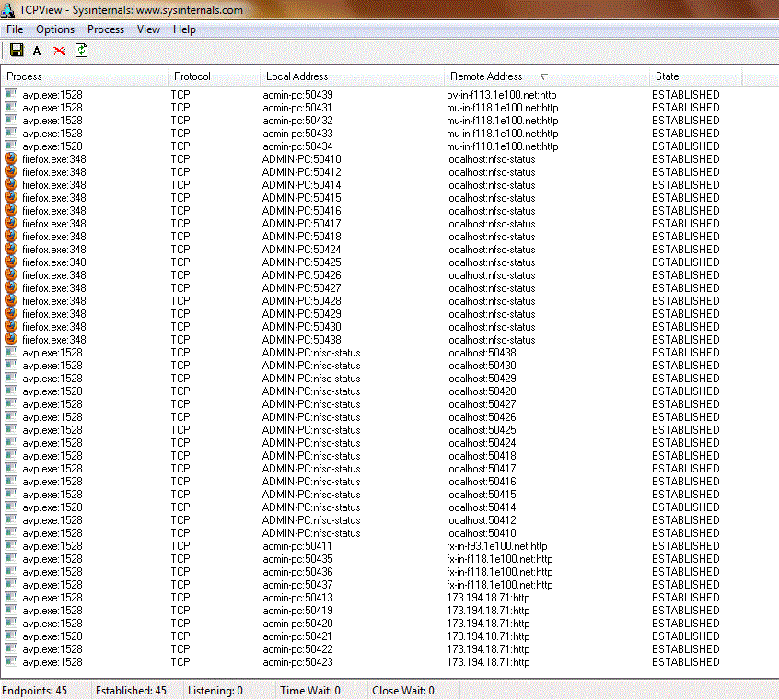Select the localhost:50430 remote address cell
The width and height of the screenshot is (779, 700).
click(481, 366)
